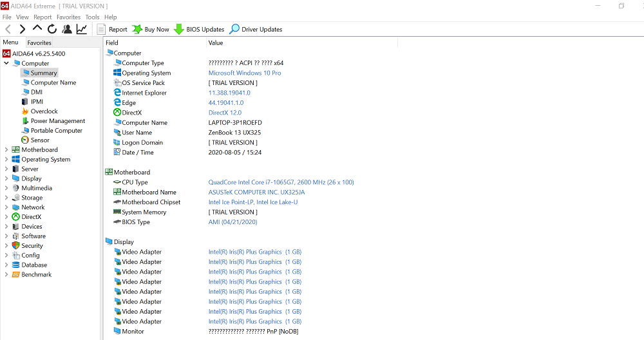Switch to the Favorites tab in the sidebar
Screen dimensions: 644x340
tap(39, 42)
